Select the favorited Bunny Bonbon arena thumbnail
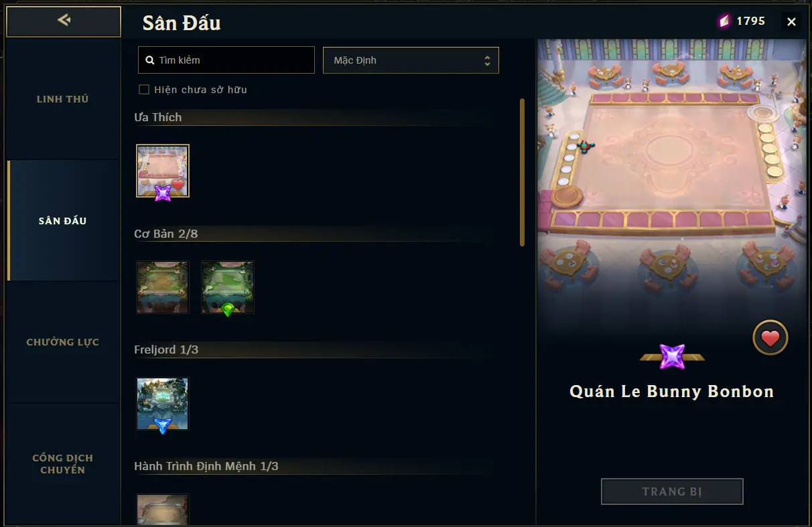This screenshot has width=812, height=527. point(163,171)
